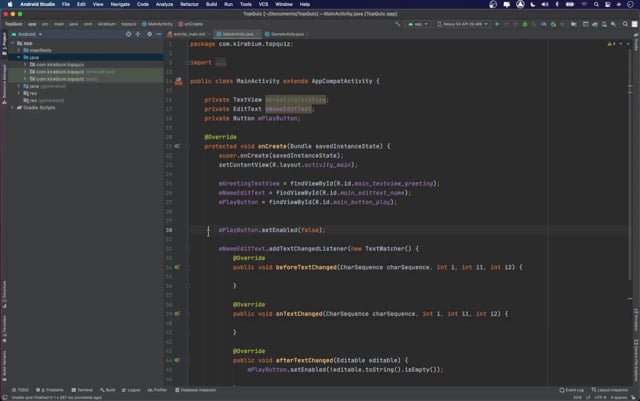
Task: Open the VCS menu
Action: pos(263,4)
